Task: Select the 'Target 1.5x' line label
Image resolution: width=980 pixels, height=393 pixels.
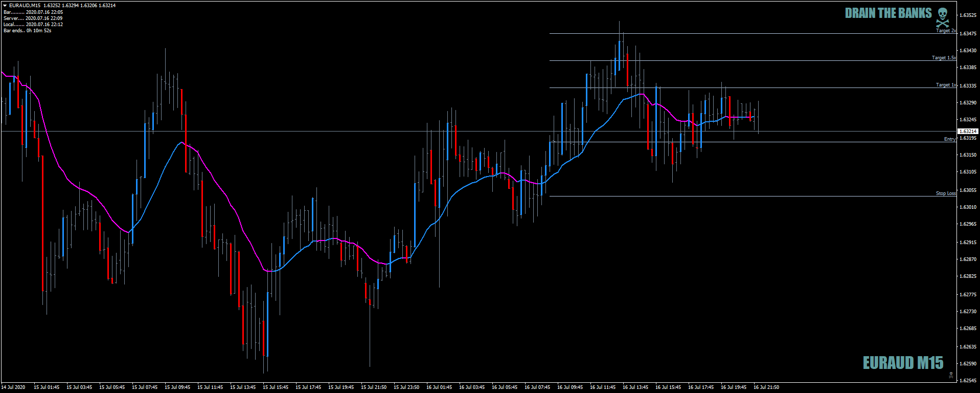Action: (944, 58)
